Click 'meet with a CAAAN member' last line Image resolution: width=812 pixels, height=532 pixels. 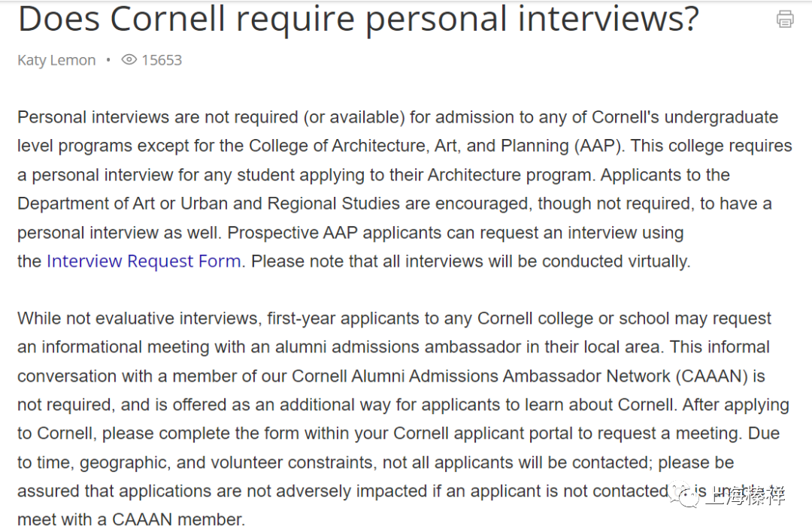(x=130, y=519)
